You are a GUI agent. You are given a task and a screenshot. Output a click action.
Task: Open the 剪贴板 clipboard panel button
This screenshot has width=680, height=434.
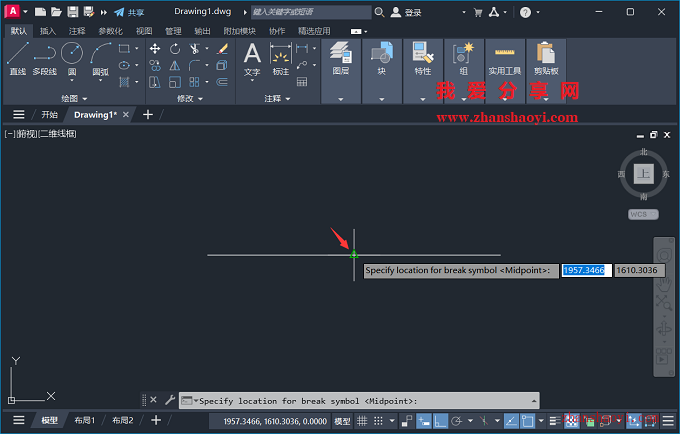(x=546, y=59)
